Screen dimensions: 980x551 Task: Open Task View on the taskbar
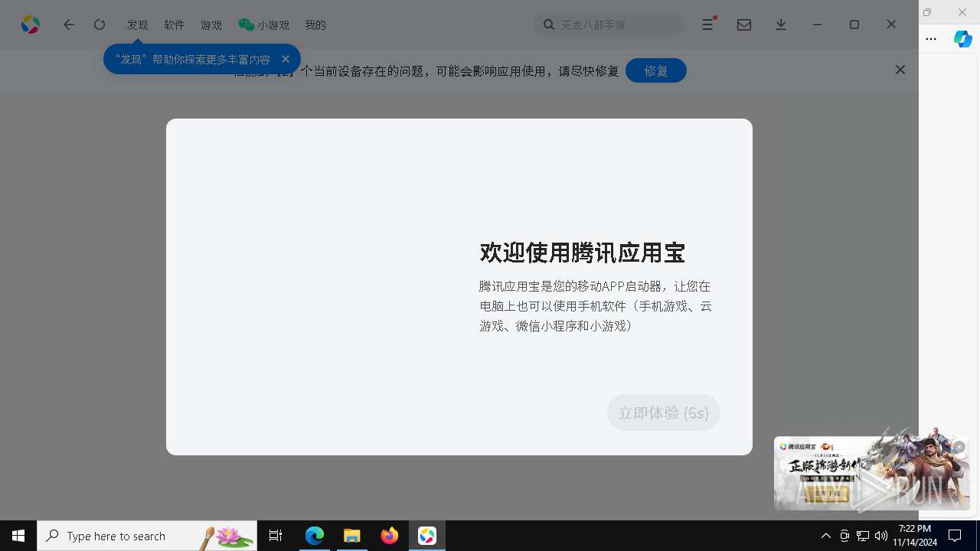click(276, 536)
